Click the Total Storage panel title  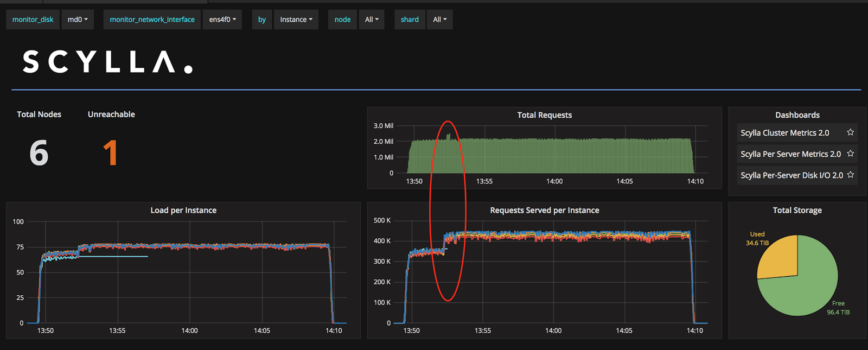pyautogui.click(x=797, y=211)
